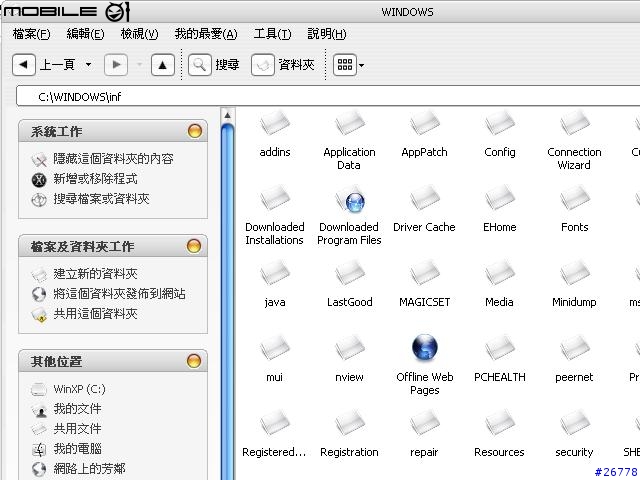Collapse the 檔案及資料夾工作 panel
The width and height of the screenshot is (640, 480).
tap(194, 246)
